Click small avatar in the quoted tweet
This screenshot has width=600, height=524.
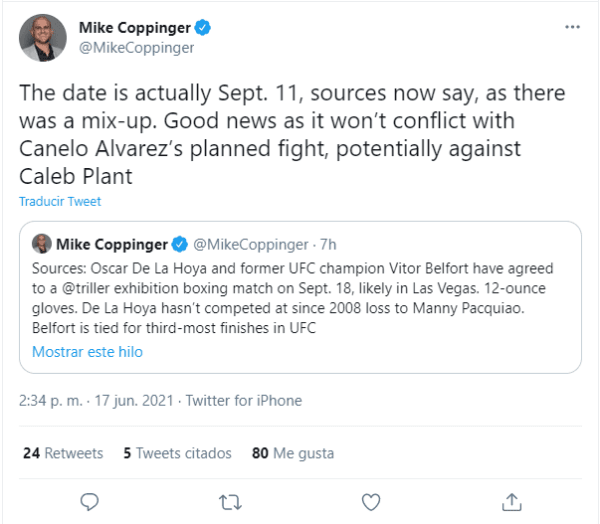click(42, 245)
